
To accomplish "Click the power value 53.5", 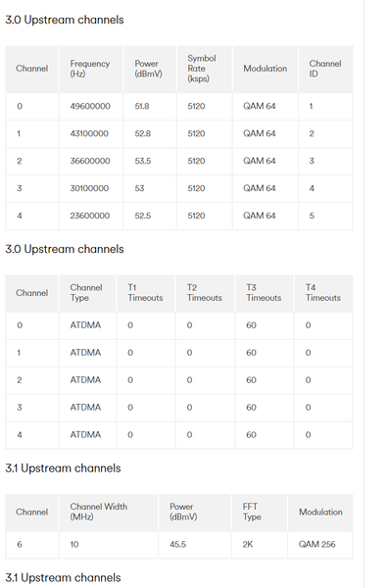I will tap(143, 161).
